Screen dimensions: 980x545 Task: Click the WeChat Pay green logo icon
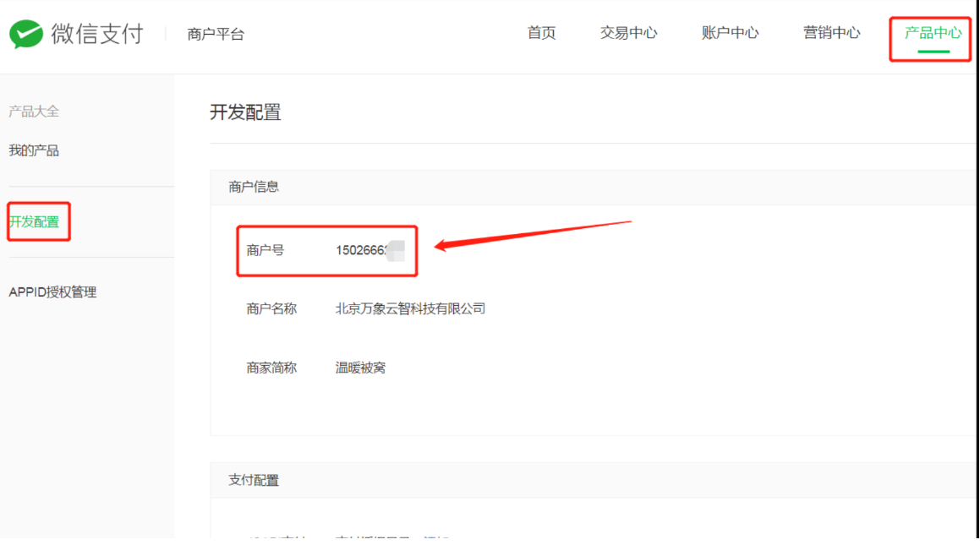pos(26,34)
